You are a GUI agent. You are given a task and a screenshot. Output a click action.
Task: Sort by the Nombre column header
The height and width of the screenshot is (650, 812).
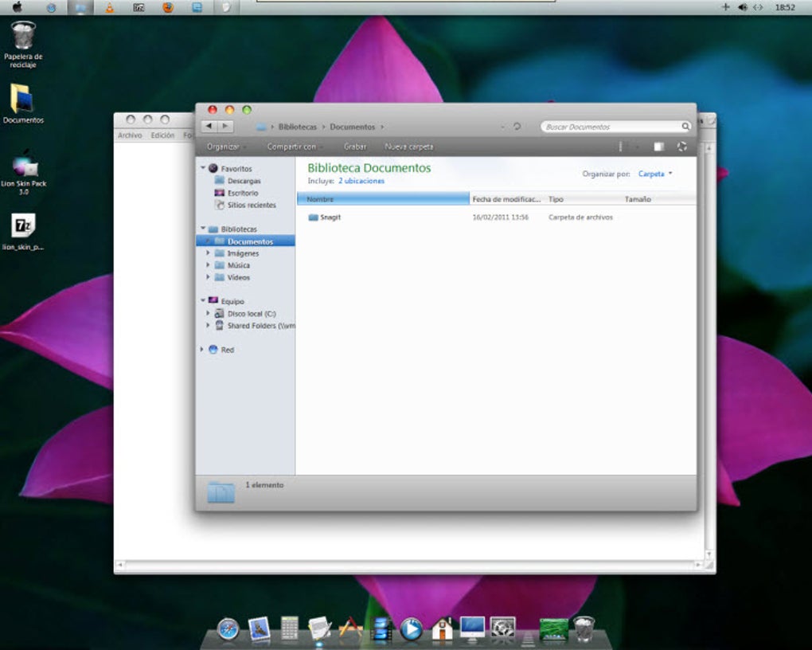383,199
